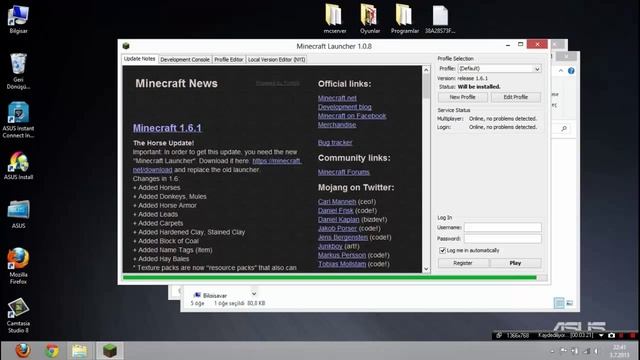This screenshot has height=360, width=640.
Task: Click the news pane scroll-up arrow
Action: pos(426,70)
